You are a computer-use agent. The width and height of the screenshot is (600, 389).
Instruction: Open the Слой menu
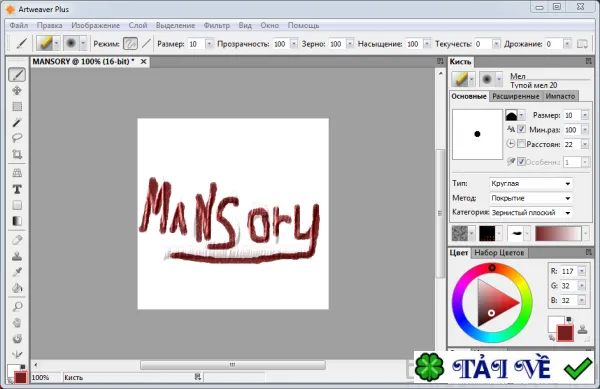click(x=138, y=25)
